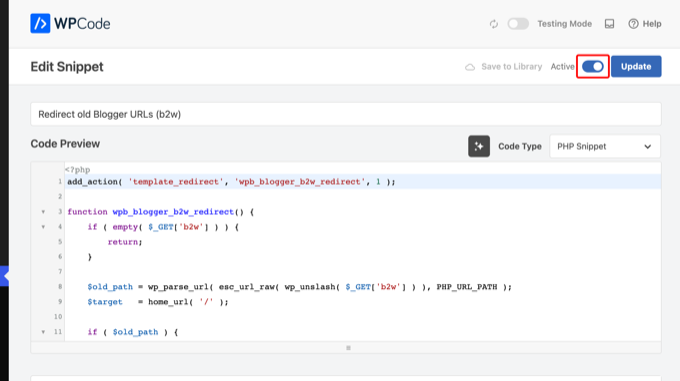Click the Code Preview heading
This screenshot has width=680, height=381.
65,144
